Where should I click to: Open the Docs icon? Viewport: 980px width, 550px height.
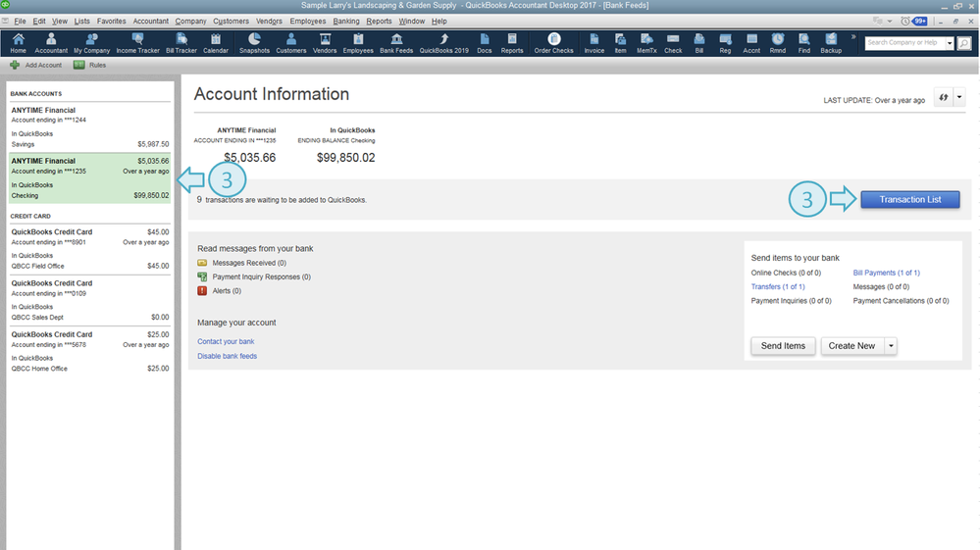485,43
